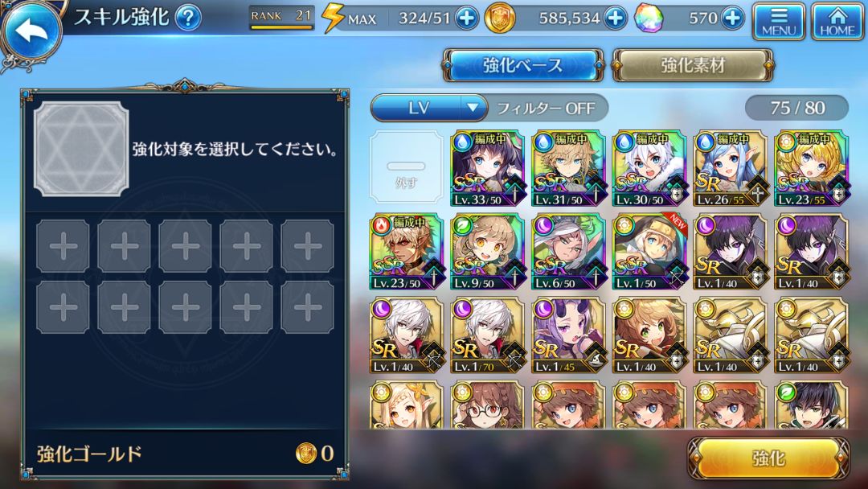
Task: Add stamina with the plus next to 324/51
Action: coord(467,18)
